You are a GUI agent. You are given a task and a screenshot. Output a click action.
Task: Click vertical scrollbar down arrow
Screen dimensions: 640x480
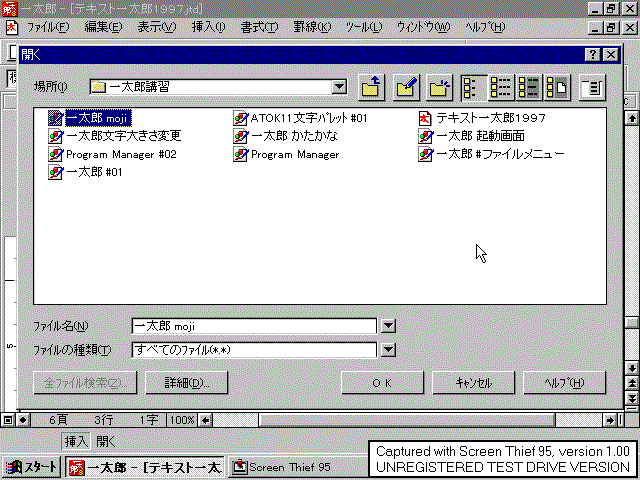632,368
